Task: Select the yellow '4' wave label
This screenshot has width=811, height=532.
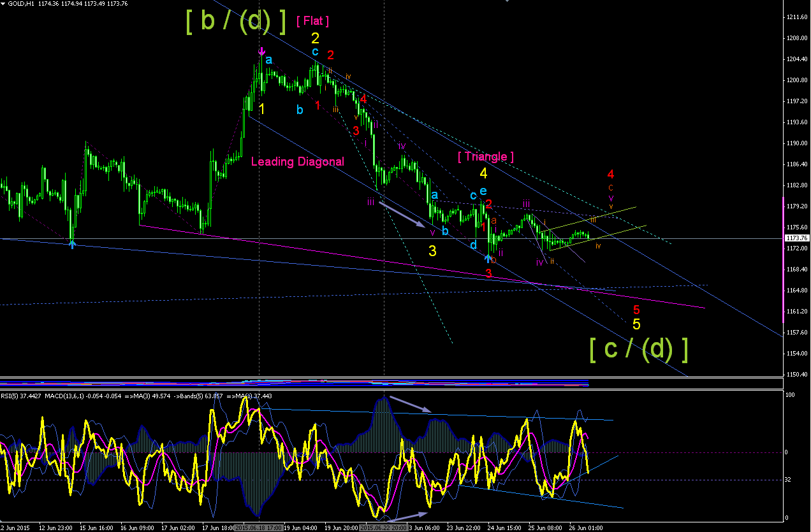Action: (x=483, y=173)
